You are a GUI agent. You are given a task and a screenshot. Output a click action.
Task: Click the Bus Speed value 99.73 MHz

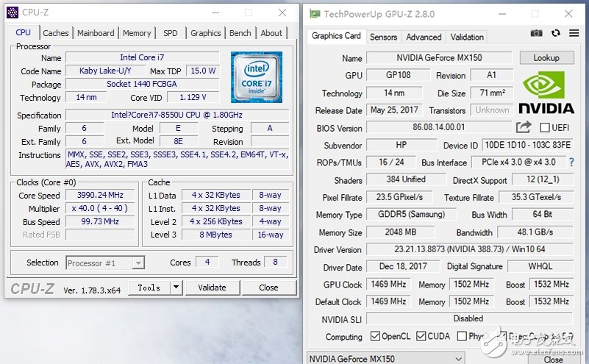(x=100, y=221)
